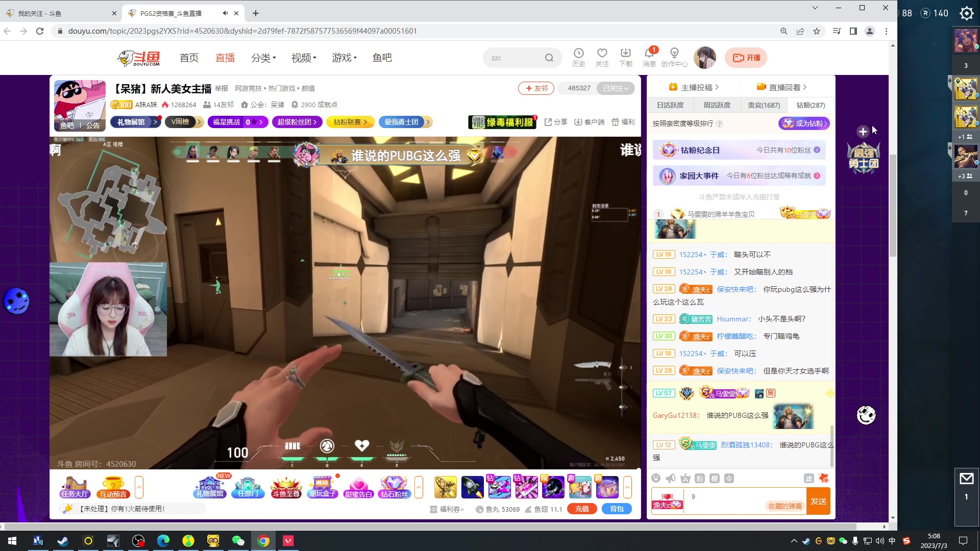Switch to the 日活跃度 tab
980x551 pixels.
point(670,105)
